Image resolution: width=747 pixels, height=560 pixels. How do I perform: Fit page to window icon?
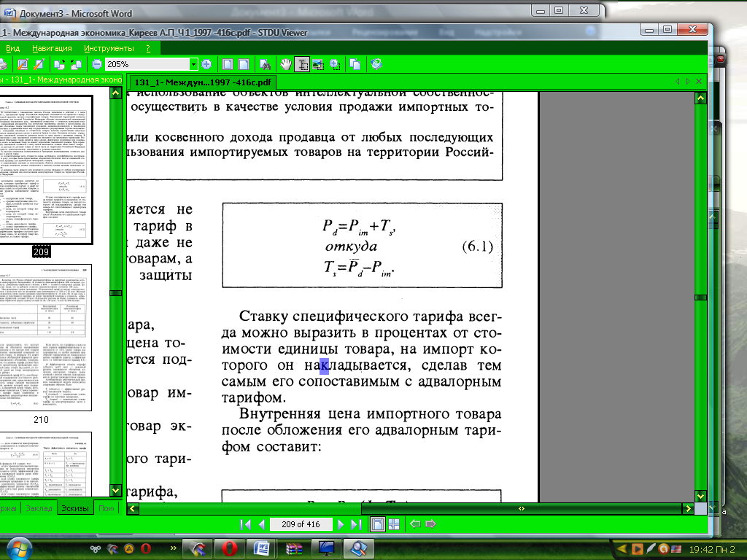click(228, 64)
